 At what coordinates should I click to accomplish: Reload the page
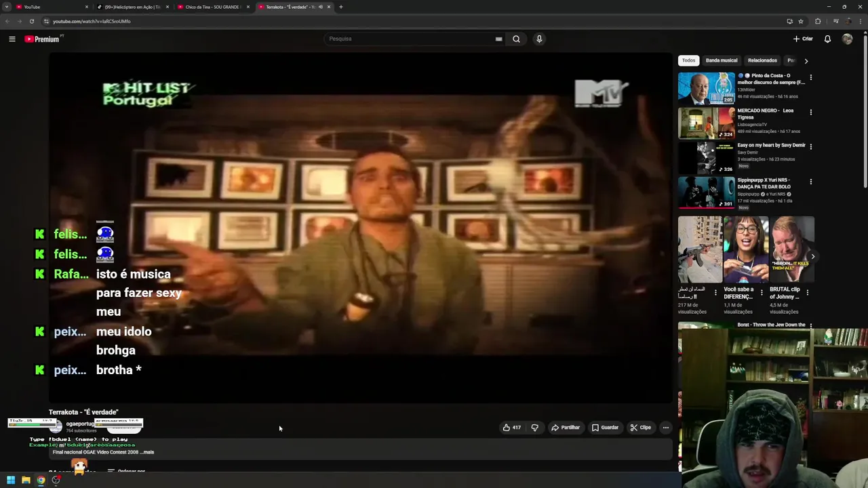(x=31, y=21)
